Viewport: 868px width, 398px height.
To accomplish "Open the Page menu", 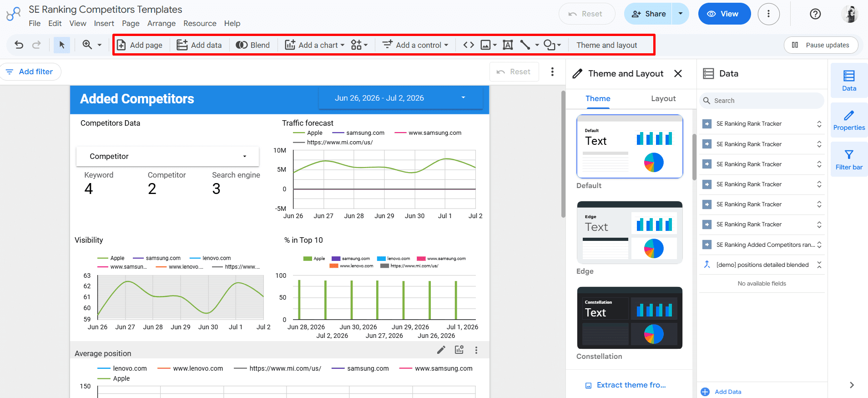I will click(x=131, y=23).
